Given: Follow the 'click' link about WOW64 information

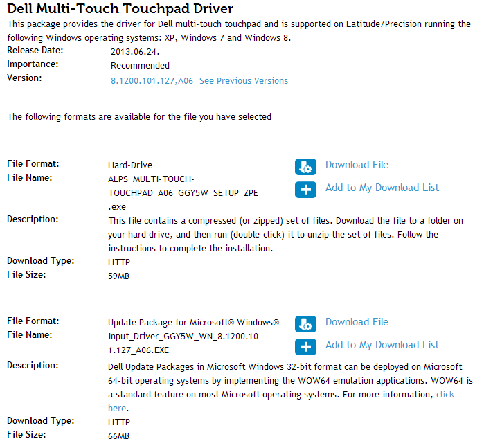Looking at the screenshot, I should pos(445,394).
